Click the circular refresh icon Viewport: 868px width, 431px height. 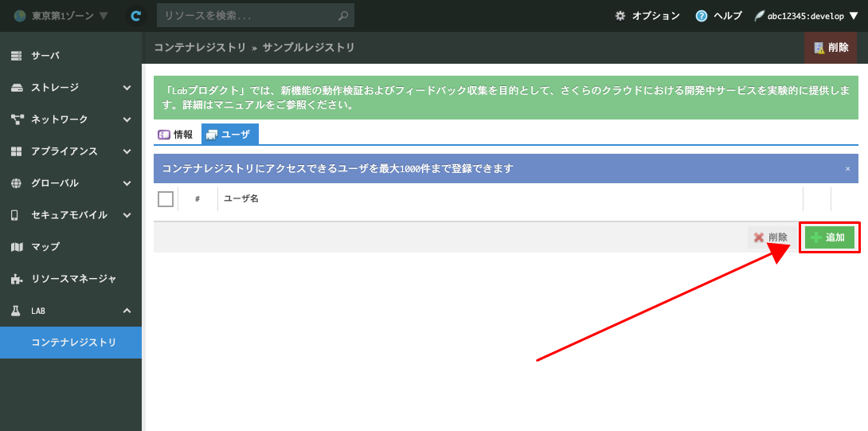click(x=135, y=16)
